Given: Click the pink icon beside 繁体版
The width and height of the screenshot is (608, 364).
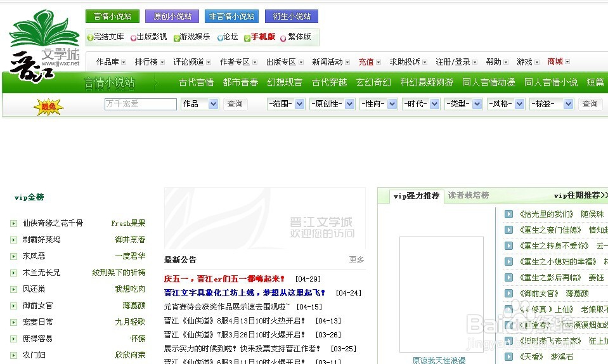Looking at the screenshot, I should [283, 38].
